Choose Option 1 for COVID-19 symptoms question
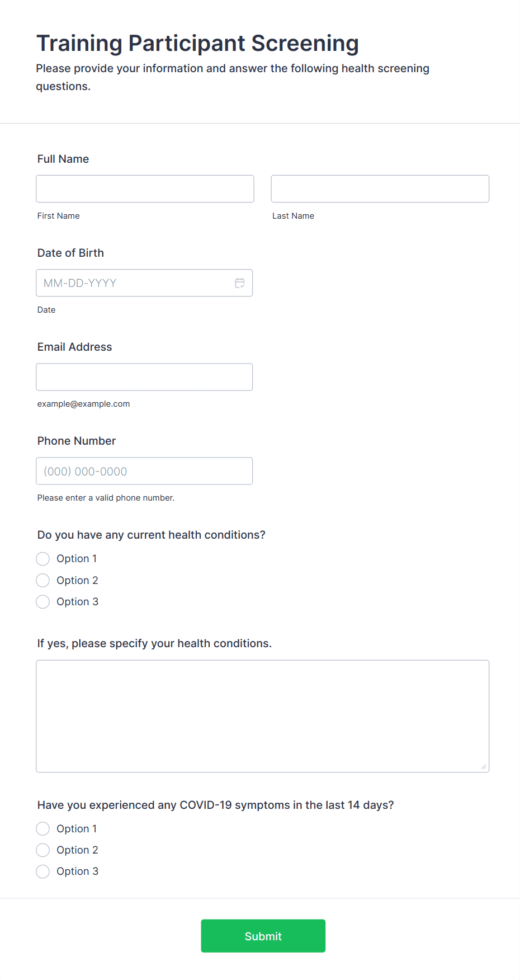 43,829
